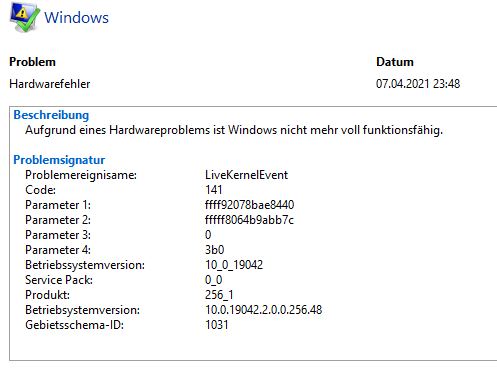Click the Code value 141
The image size is (497, 374).
214,190
